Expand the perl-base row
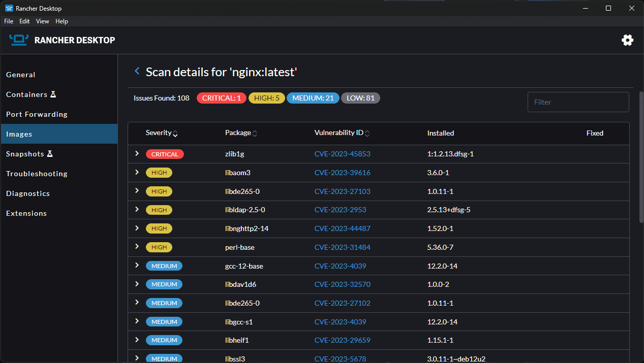Image resolution: width=644 pixels, height=363 pixels. tap(137, 246)
